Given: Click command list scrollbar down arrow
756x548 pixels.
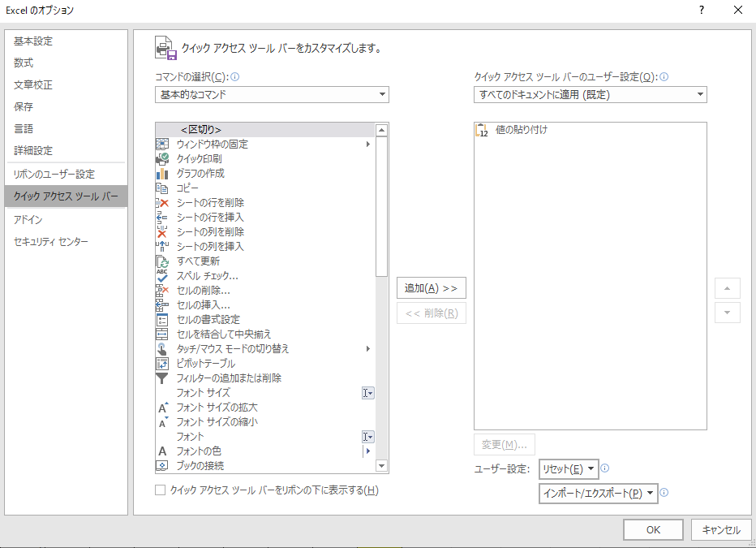Looking at the screenshot, I should pos(381,465).
